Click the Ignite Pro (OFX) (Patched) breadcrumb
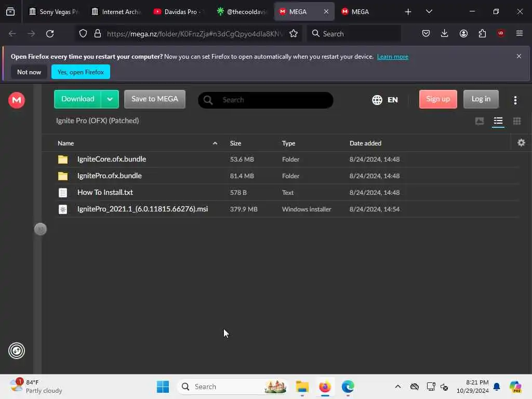 coord(97,121)
